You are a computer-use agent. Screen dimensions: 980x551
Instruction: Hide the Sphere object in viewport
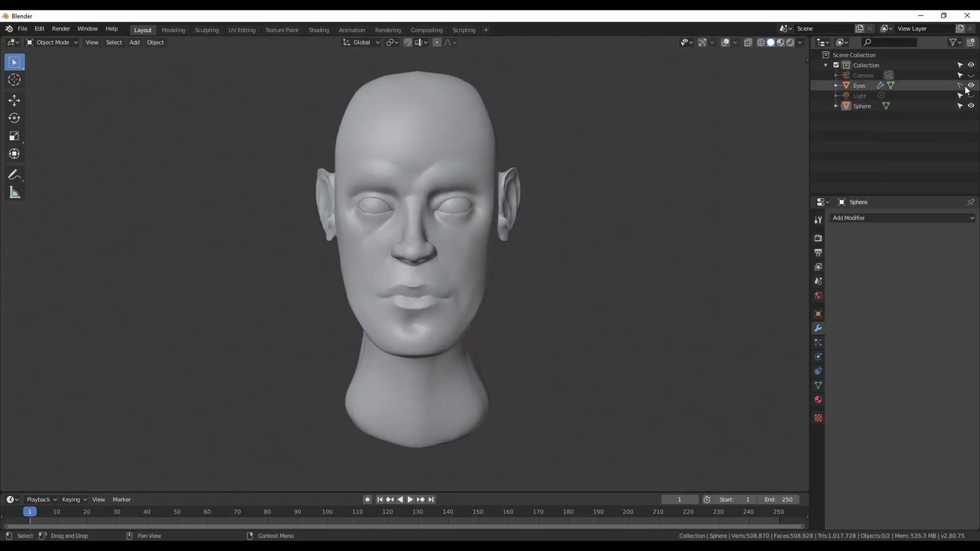click(971, 106)
